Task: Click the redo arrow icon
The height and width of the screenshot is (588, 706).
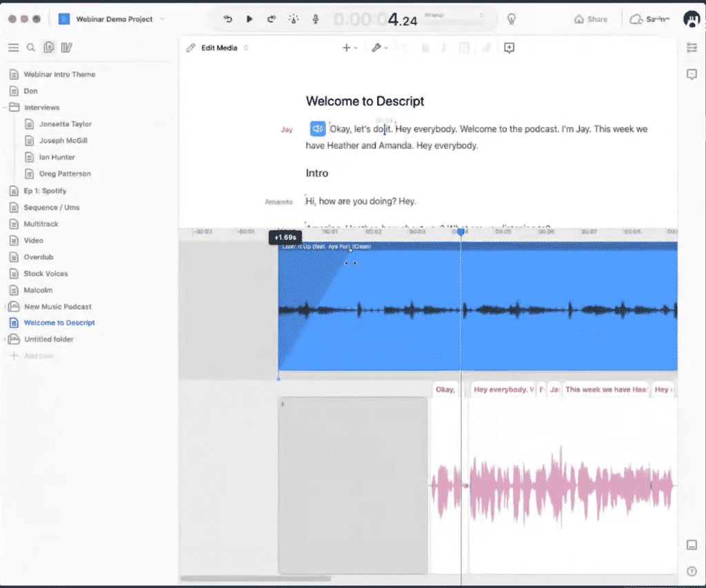Action: tap(272, 19)
